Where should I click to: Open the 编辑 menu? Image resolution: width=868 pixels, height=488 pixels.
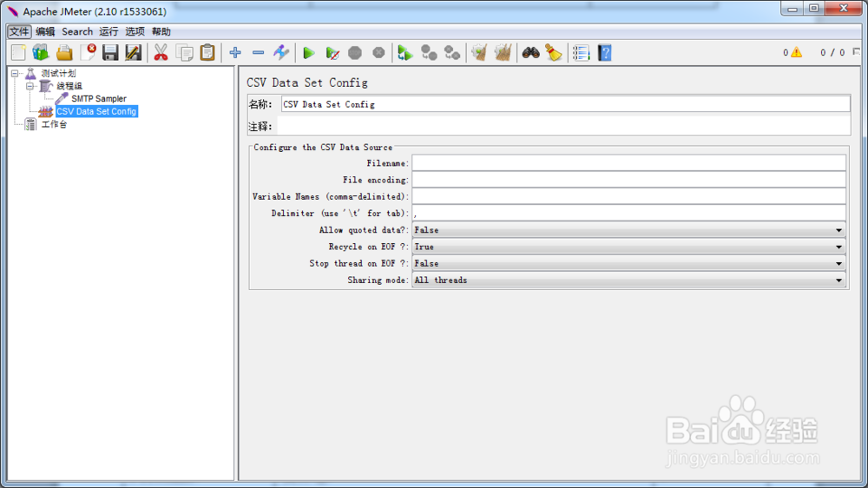tap(45, 31)
